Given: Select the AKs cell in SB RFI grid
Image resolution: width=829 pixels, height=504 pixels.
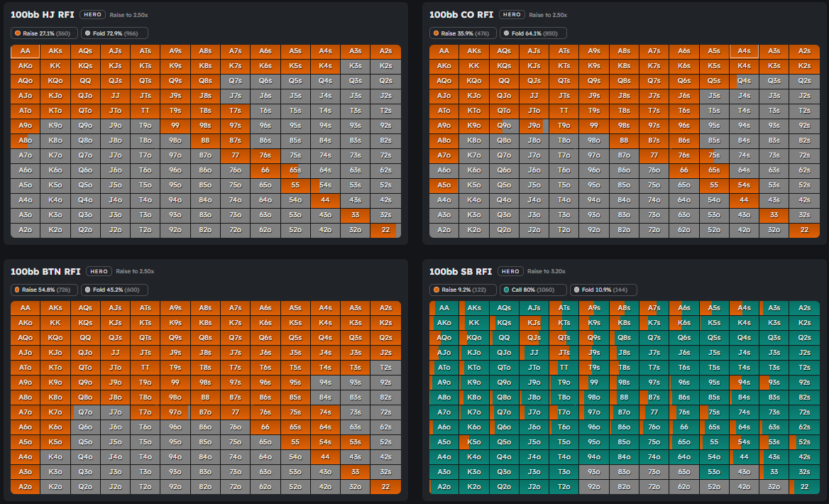Looking at the screenshot, I should coord(474,308).
